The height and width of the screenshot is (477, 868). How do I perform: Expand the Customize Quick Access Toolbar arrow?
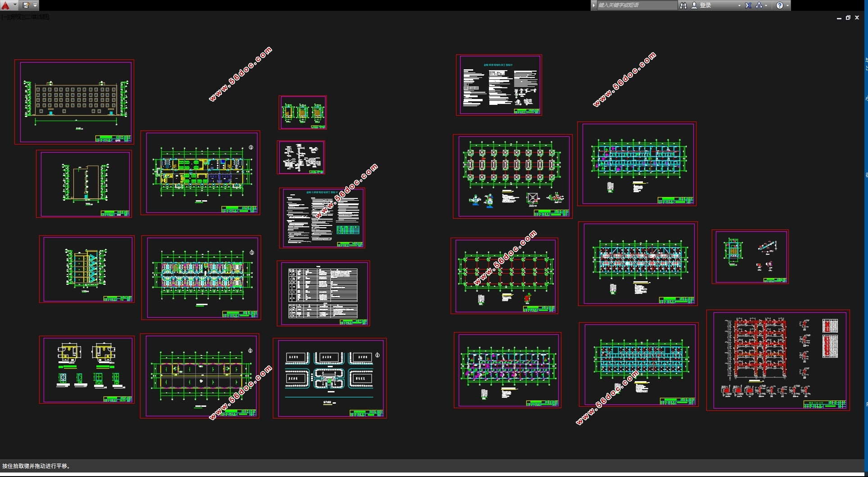(35, 5)
